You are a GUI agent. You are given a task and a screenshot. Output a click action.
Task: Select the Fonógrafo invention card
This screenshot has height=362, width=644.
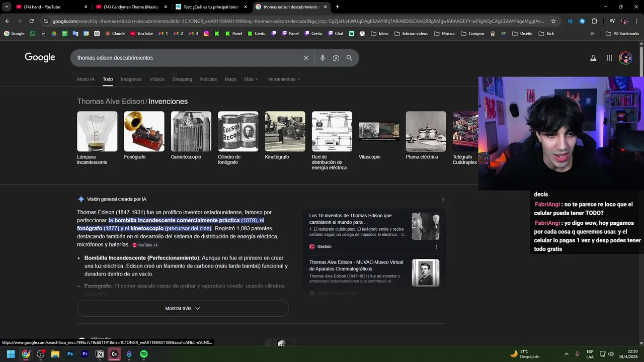144,136
